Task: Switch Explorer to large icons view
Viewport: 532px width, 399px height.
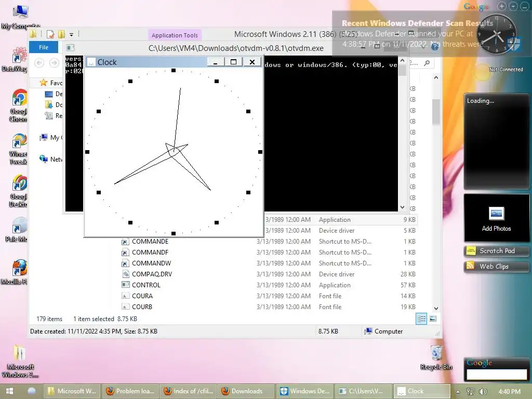Action: tap(433, 318)
